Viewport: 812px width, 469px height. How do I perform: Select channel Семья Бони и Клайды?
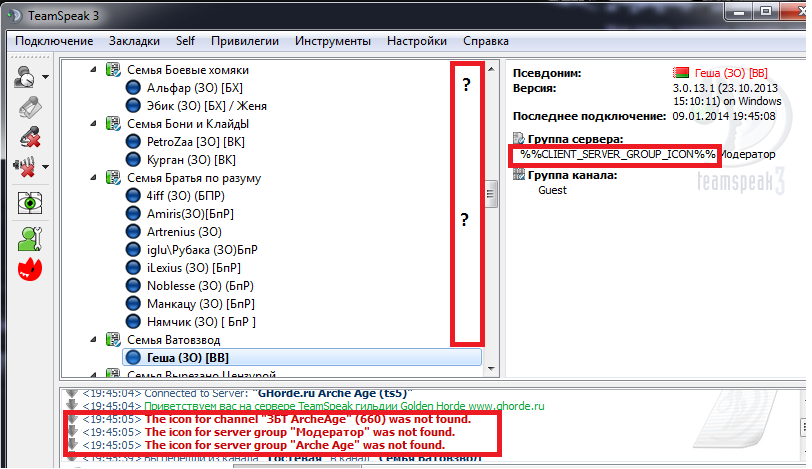click(187, 124)
